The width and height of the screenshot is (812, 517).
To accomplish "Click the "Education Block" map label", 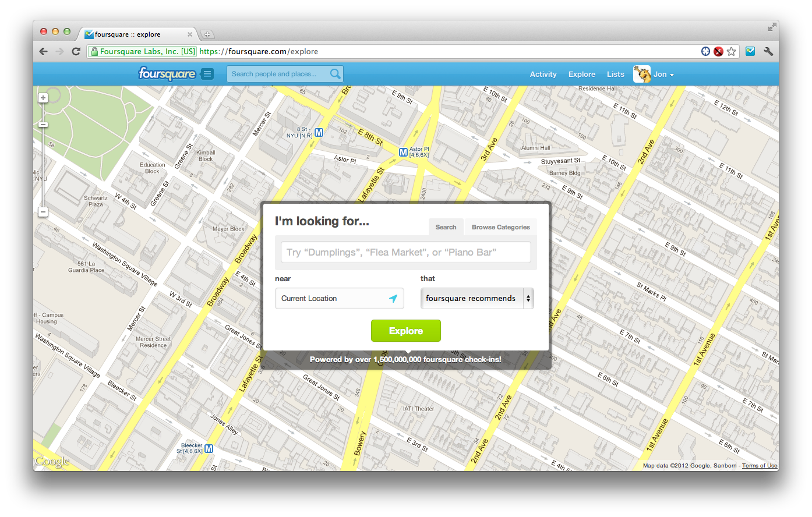I will pyautogui.click(x=153, y=168).
